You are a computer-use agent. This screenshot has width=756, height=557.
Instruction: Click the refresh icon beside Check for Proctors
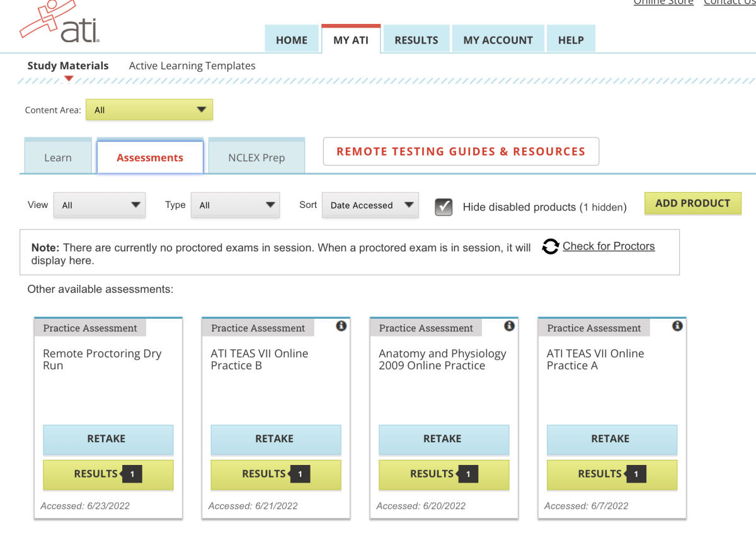click(x=551, y=246)
